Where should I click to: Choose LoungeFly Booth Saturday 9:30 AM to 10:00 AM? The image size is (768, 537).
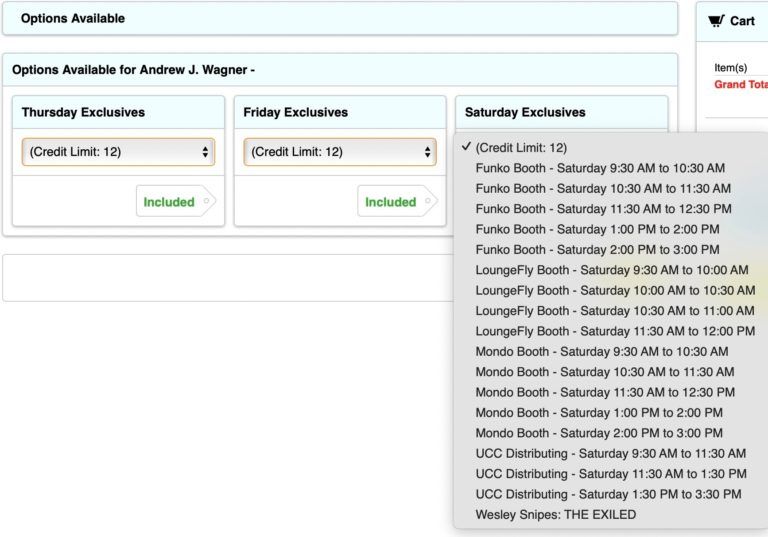tap(611, 270)
